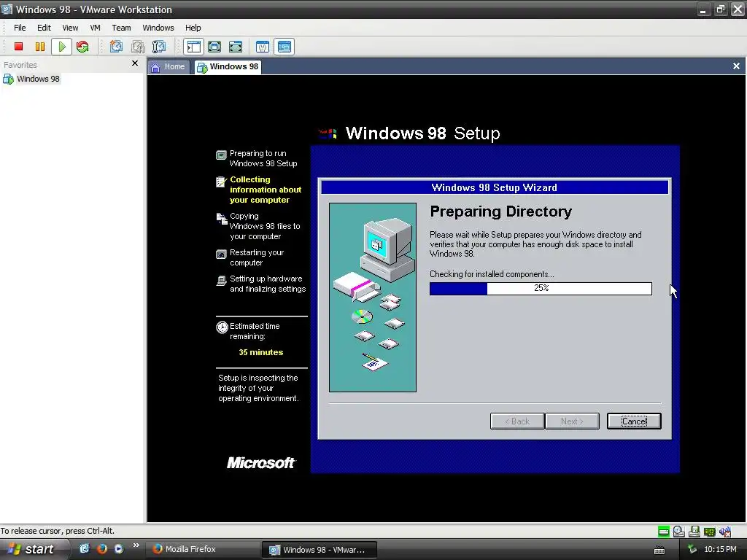Click Cancel in the Setup Wizard
The height and width of the screenshot is (560, 747).
634,421
